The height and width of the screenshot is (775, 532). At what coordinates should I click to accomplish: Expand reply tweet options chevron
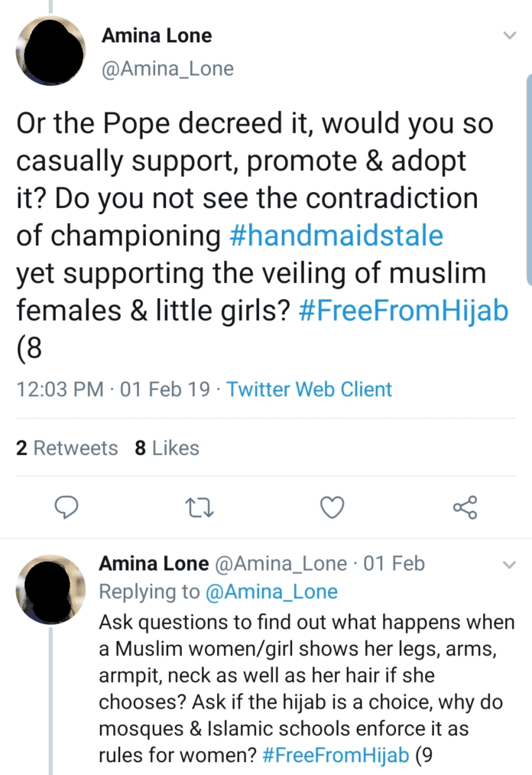[509, 565]
